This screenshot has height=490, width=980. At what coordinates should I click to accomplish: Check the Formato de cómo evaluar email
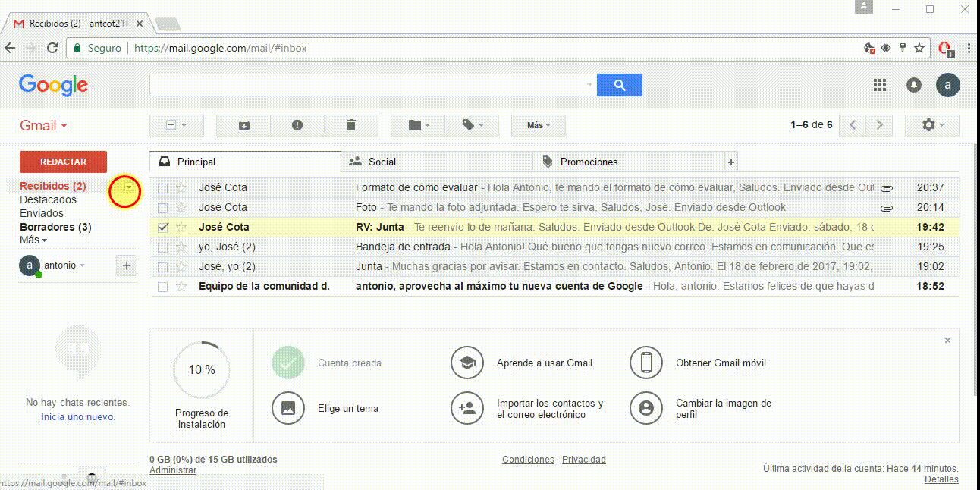(x=162, y=187)
